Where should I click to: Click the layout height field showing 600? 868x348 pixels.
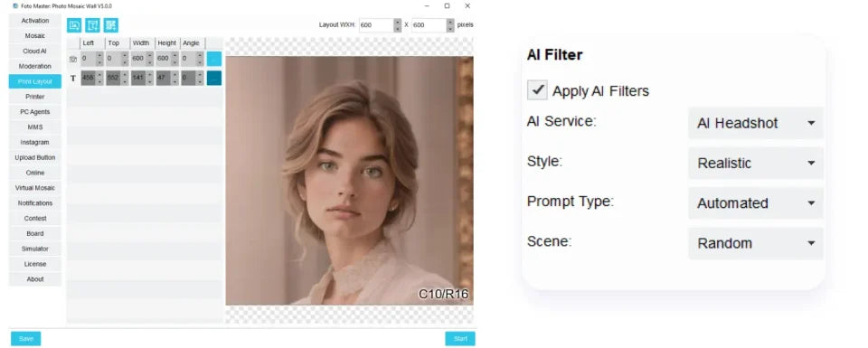429,25
